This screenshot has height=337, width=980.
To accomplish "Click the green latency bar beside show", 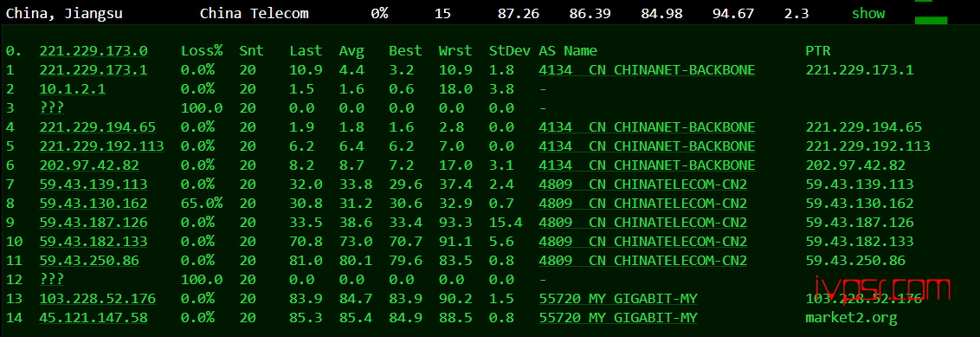I will click(x=931, y=20).
